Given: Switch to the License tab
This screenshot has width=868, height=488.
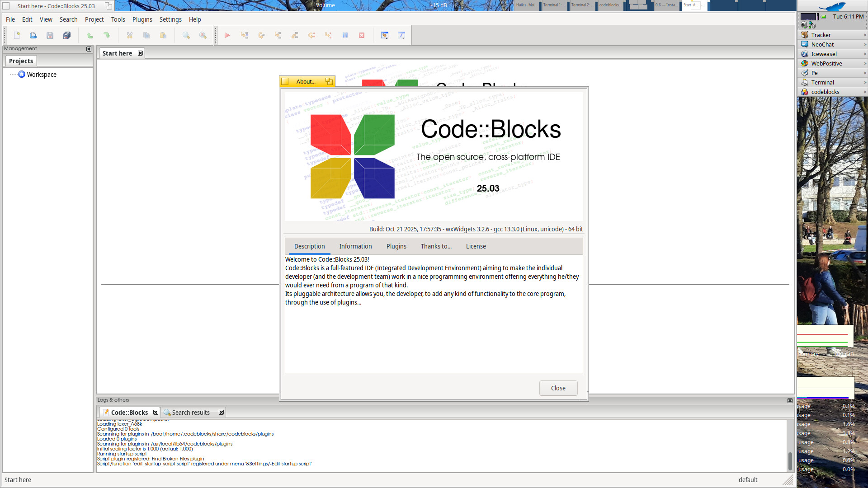Looking at the screenshot, I should coord(476,246).
